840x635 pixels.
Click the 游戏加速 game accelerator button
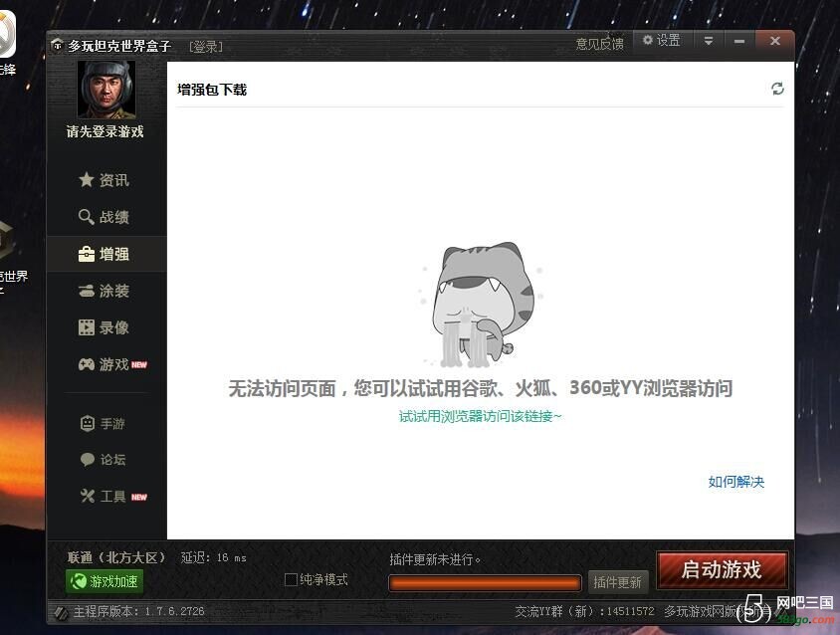pyautogui.click(x=105, y=581)
